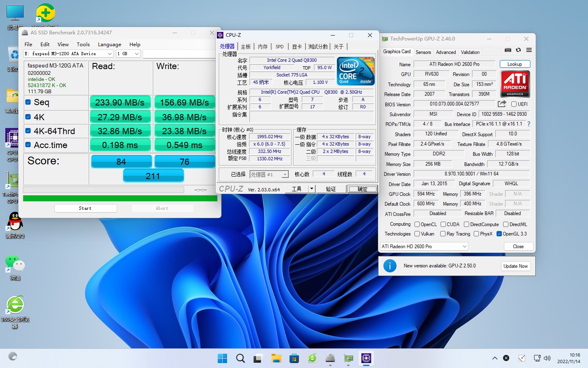Click the ATI Radeon logo in GPU-Z

tap(515, 84)
